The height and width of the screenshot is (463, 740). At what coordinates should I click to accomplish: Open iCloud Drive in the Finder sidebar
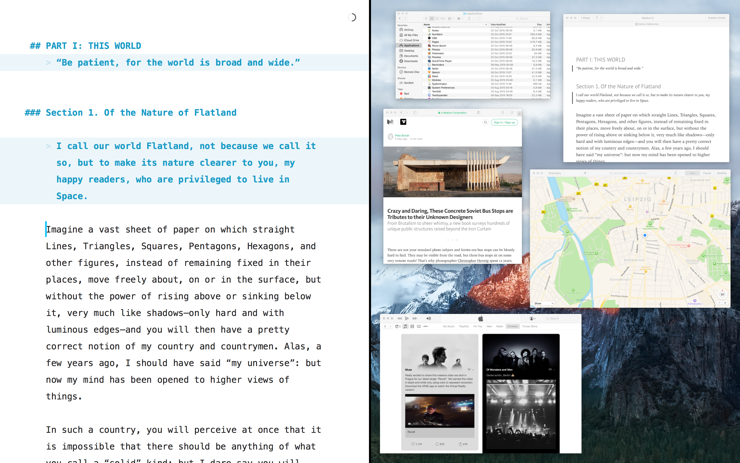click(409, 40)
